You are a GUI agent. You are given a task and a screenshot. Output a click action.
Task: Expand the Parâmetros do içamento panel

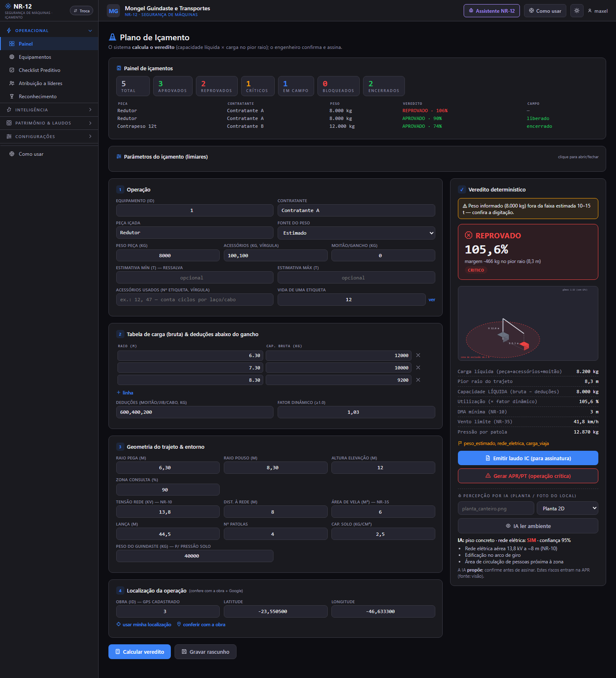pyautogui.click(x=357, y=157)
